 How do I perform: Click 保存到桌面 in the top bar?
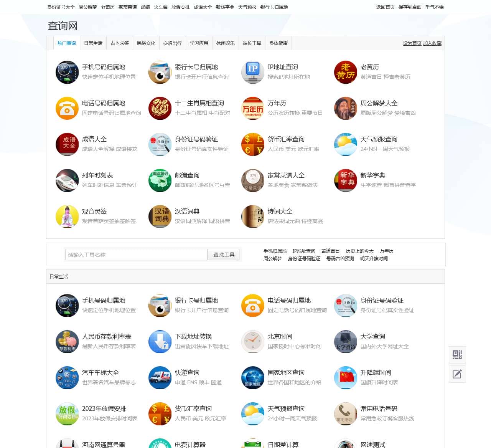[410, 7]
